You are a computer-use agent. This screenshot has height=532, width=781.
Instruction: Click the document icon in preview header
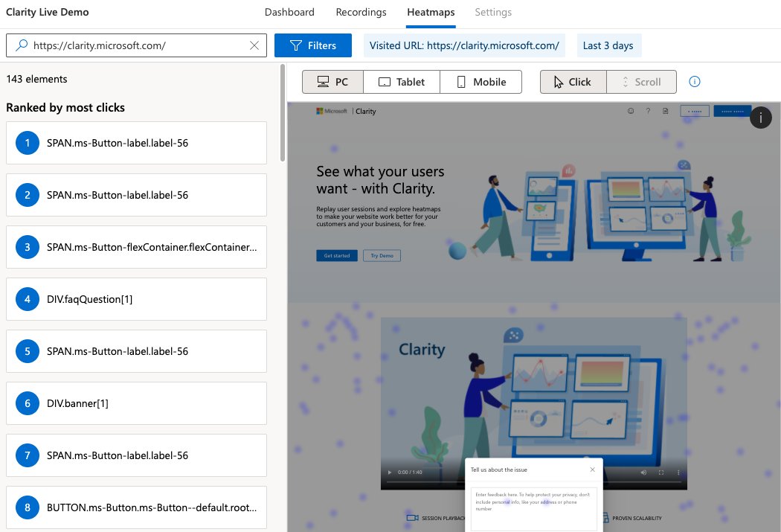666,111
